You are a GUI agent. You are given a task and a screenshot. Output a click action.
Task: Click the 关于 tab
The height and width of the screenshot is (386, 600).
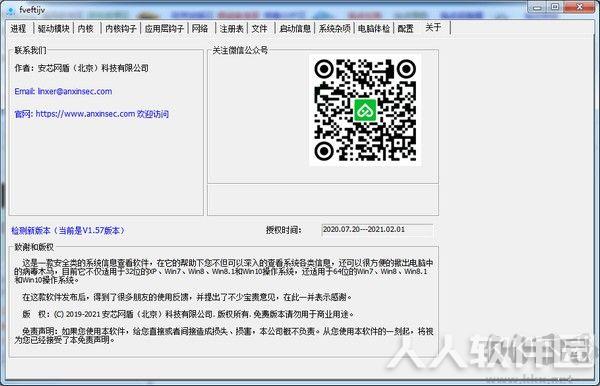434,28
